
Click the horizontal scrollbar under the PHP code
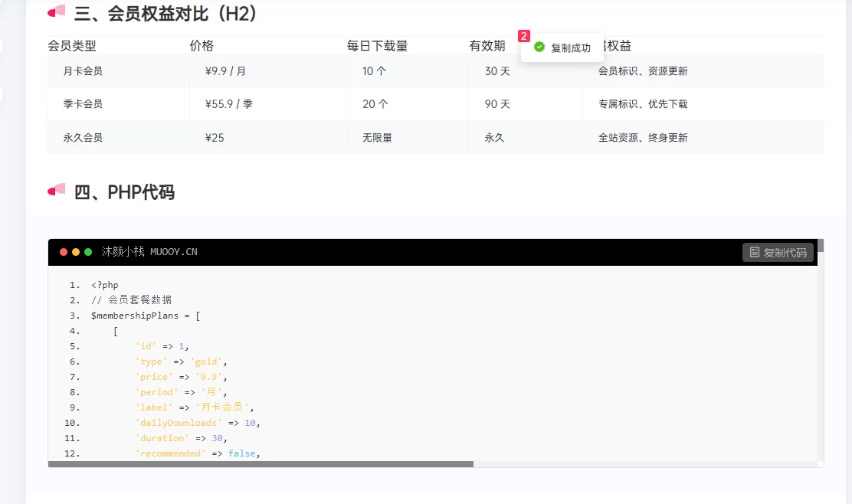(261, 463)
